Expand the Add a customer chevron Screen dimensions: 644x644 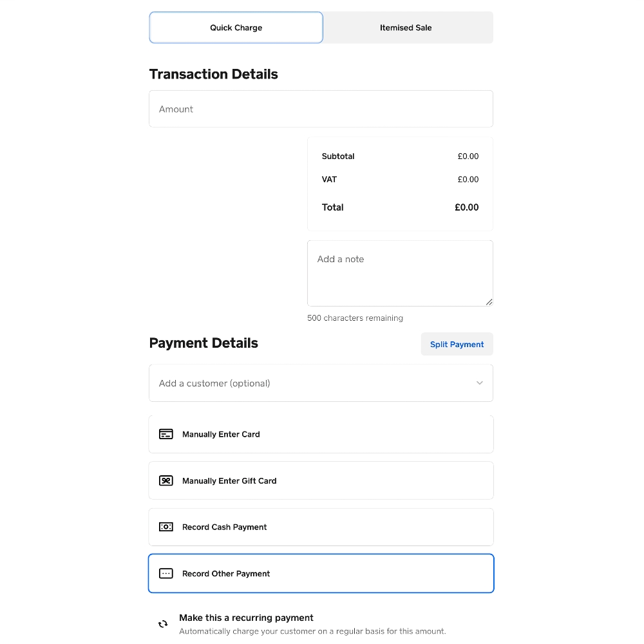[x=479, y=383]
